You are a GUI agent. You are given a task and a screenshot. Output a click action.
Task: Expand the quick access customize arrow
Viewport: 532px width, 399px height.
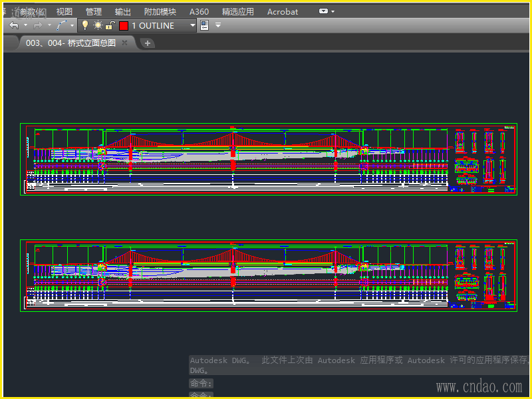click(217, 25)
